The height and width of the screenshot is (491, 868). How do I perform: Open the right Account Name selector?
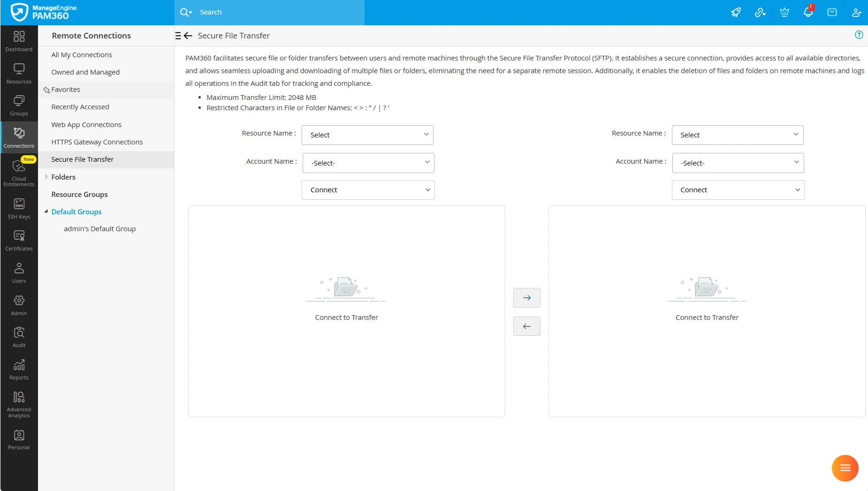(x=738, y=163)
